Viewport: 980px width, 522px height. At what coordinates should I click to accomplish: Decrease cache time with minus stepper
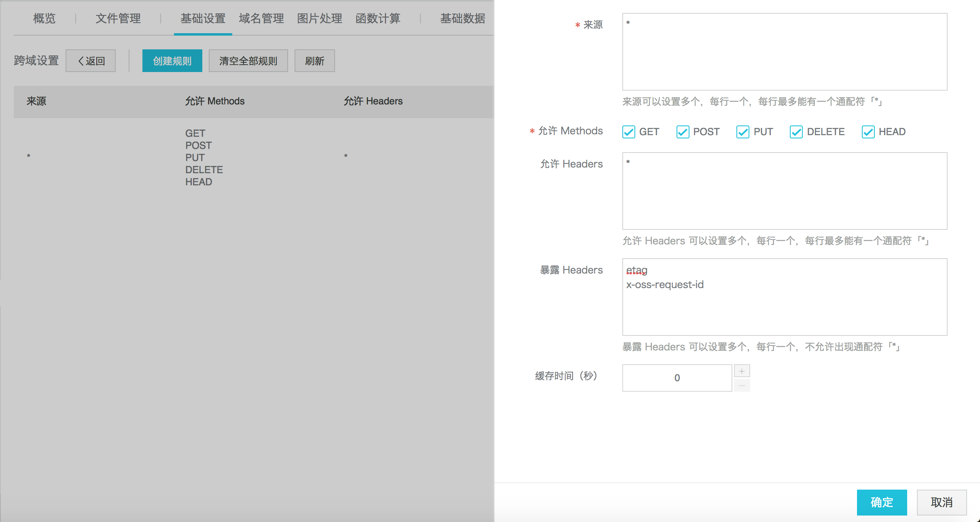click(742, 385)
